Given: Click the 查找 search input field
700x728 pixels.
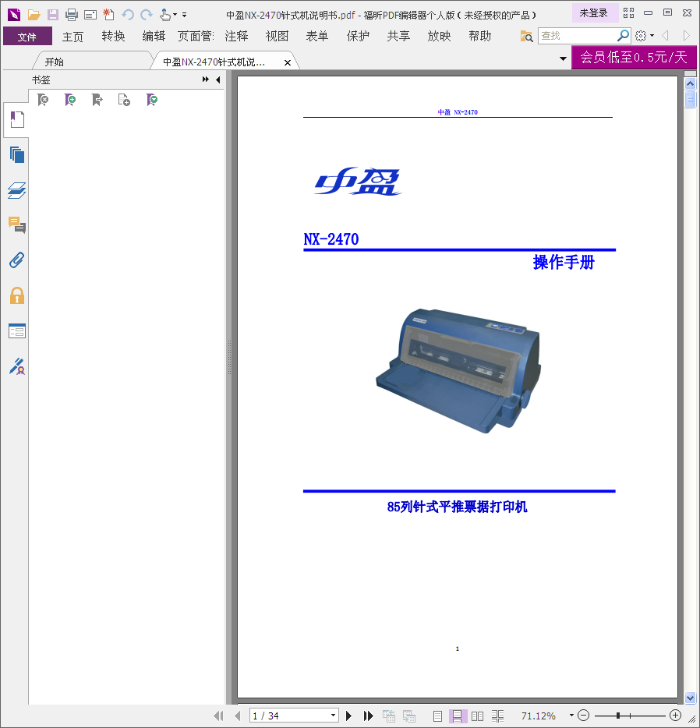Looking at the screenshot, I should [x=578, y=36].
